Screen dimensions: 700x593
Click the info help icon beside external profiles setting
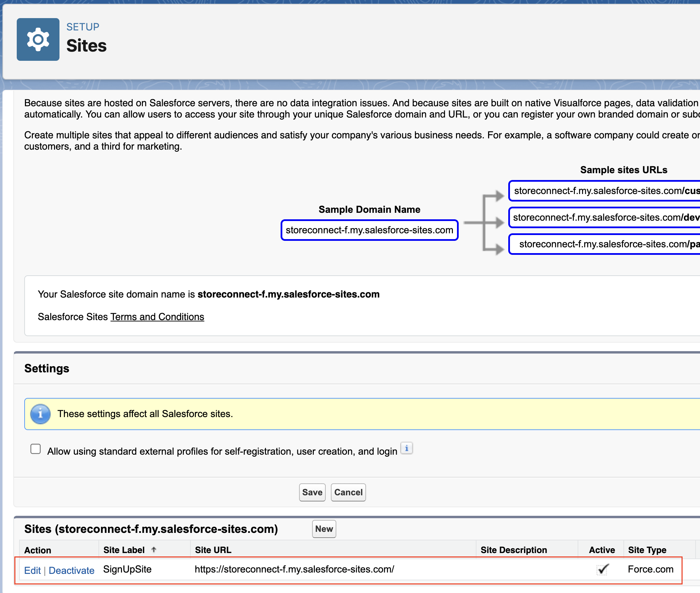pyautogui.click(x=406, y=448)
